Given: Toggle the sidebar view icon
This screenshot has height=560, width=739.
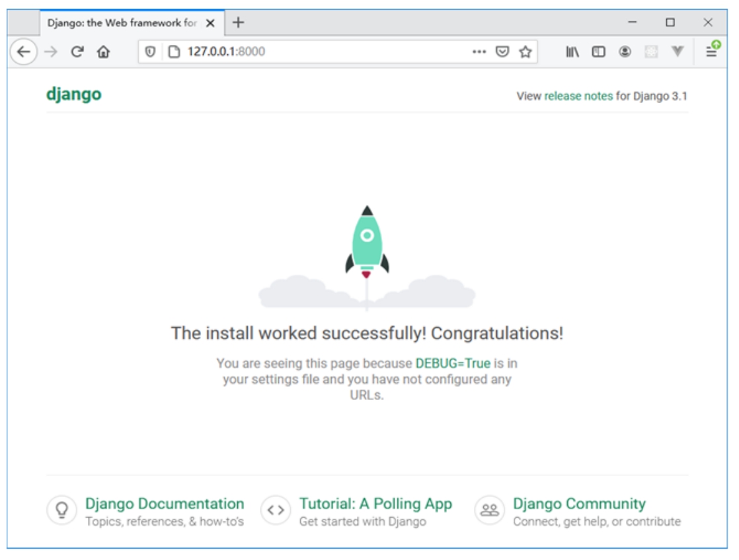Looking at the screenshot, I should point(599,52).
